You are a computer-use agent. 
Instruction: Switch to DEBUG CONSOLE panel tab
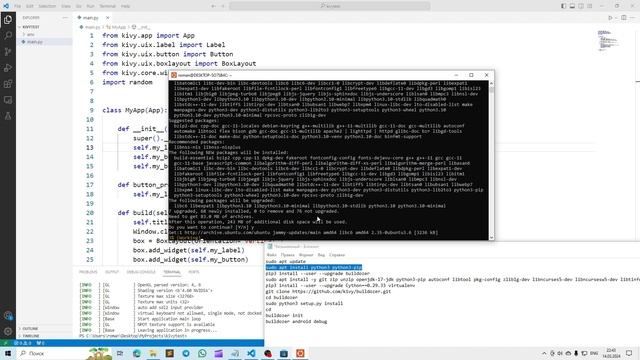coord(141,272)
